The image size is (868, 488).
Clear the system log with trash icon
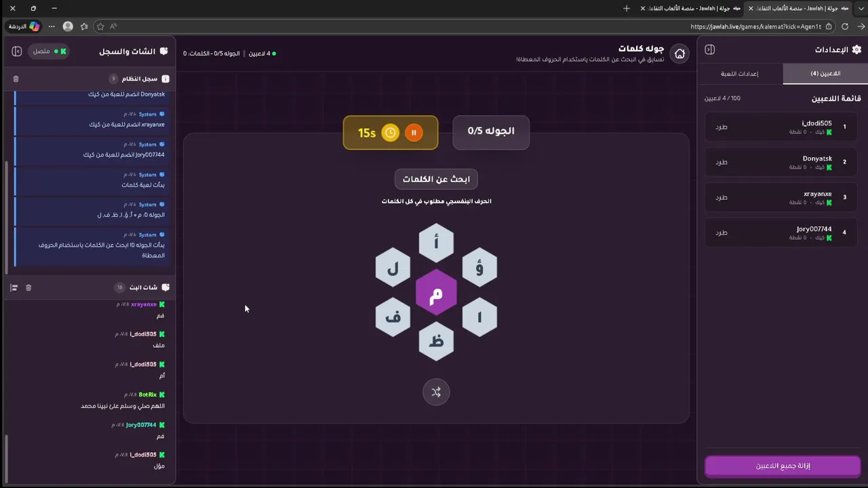[16, 79]
